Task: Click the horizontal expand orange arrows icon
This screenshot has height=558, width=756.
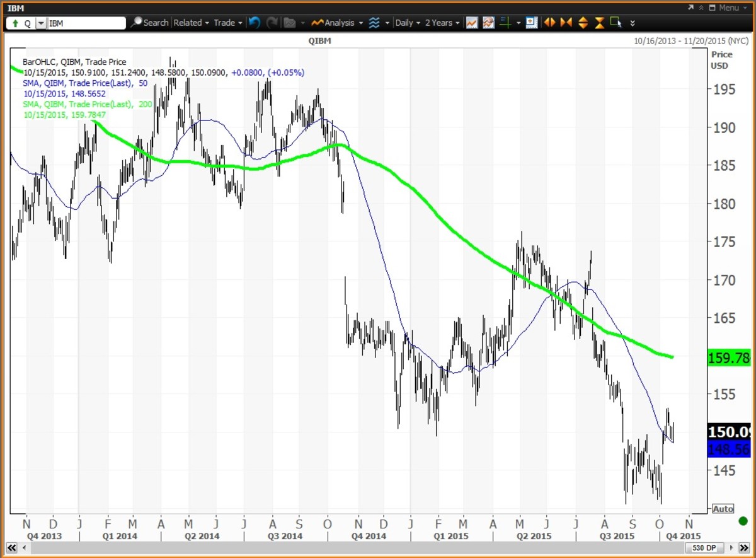Action: point(549,23)
